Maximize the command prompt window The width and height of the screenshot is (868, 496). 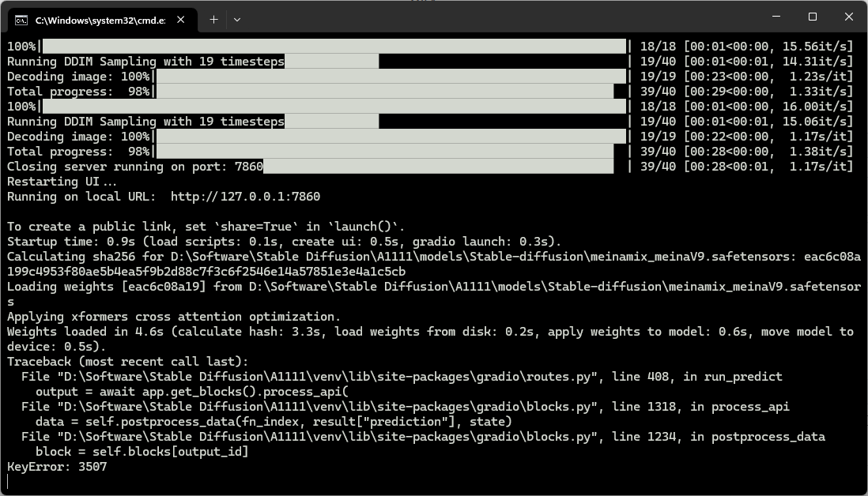[x=812, y=16]
